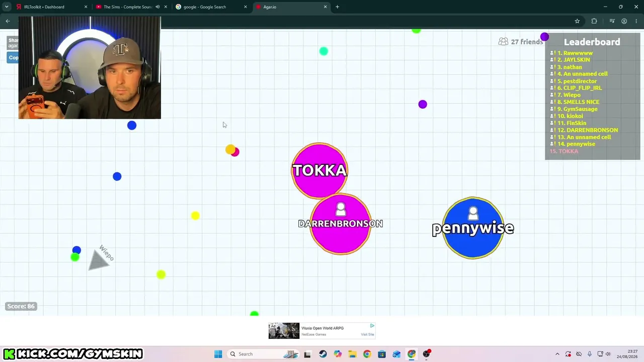Open the Windows Start menu
The height and width of the screenshot is (362, 644).
218,354
